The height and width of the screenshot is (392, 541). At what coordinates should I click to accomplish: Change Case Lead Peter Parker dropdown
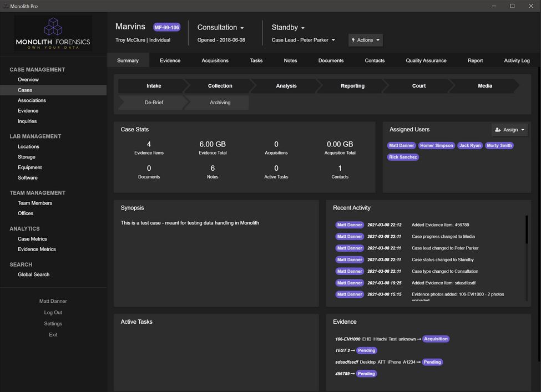click(304, 40)
